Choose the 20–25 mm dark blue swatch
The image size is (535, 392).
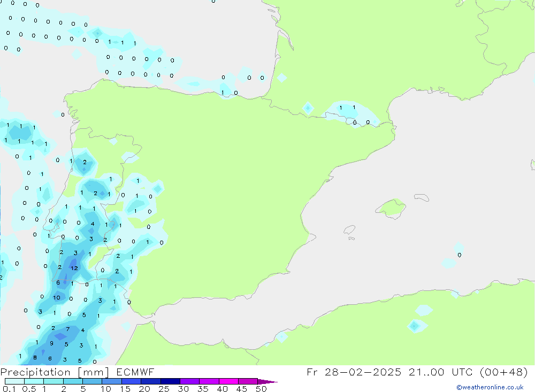[x=151, y=381]
